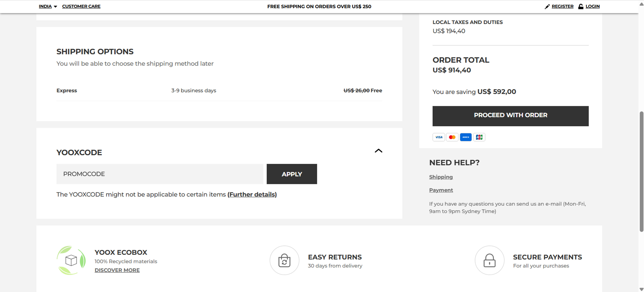Select the JCB payment icon
644x292 pixels.
[479, 137]
